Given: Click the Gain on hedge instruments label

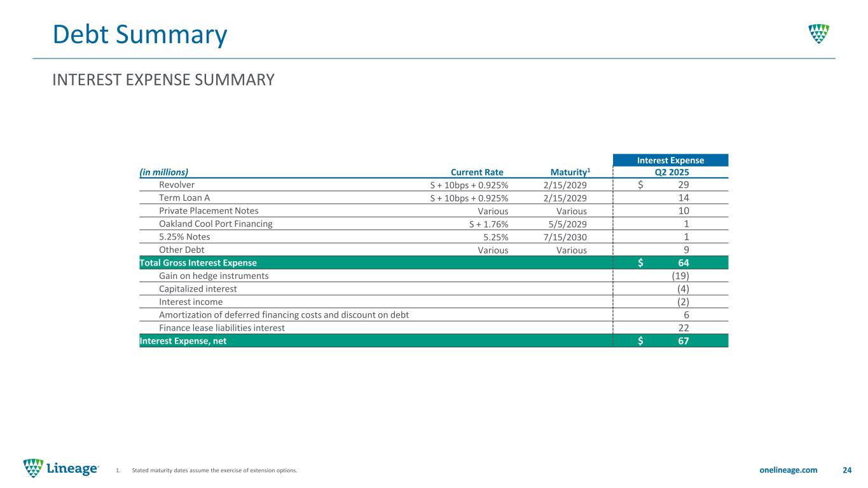Looking at the screenshot, I should (x=214, y=276).
